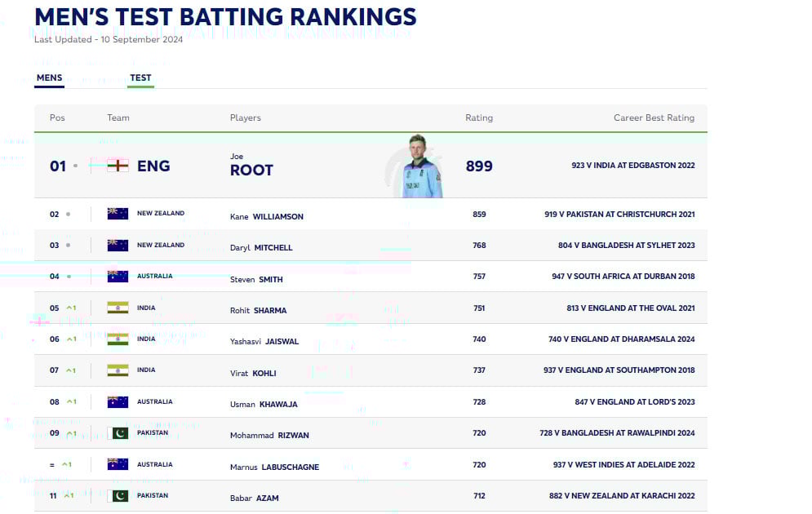
Task: Select the MENS tab
Action: pos(49,78)
